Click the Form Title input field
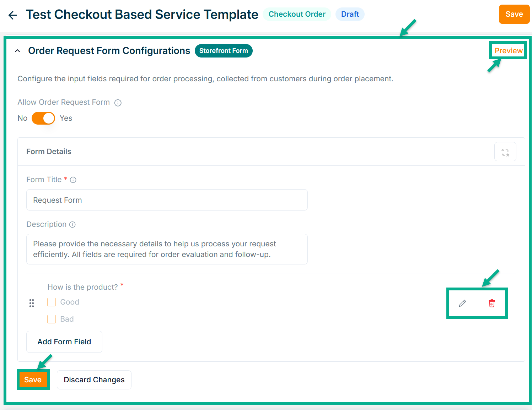532x410 pixels. pos(167,200)
